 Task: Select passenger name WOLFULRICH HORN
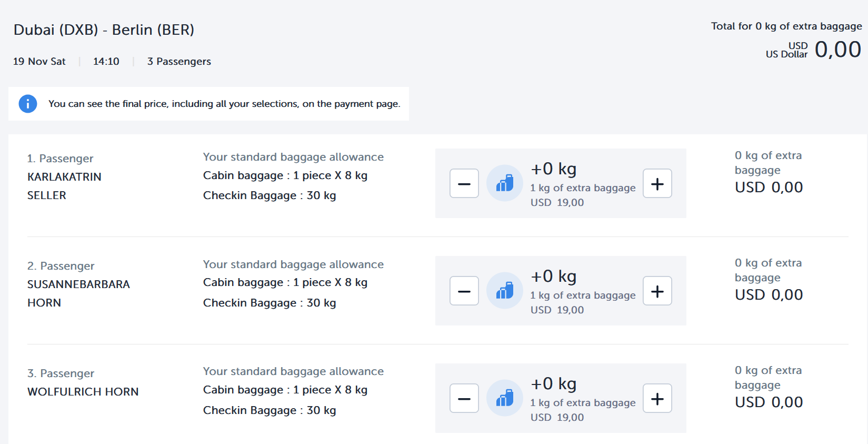(83, 392)
